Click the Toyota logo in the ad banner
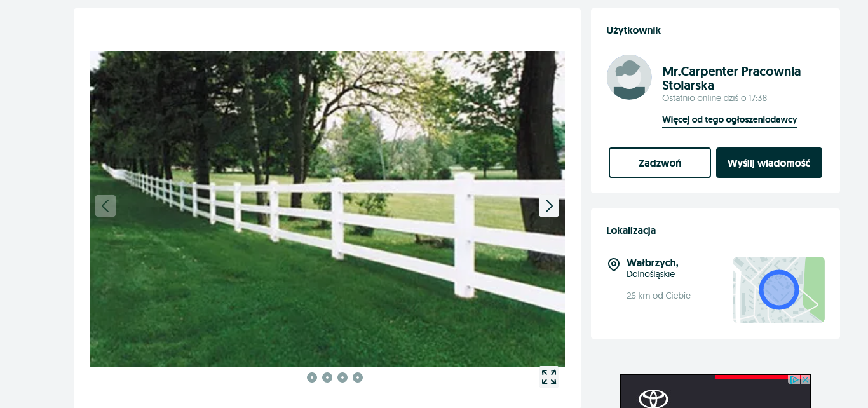The width and height of the screenshot is (868, 408). pyautogui.click(x=653, y=398)
